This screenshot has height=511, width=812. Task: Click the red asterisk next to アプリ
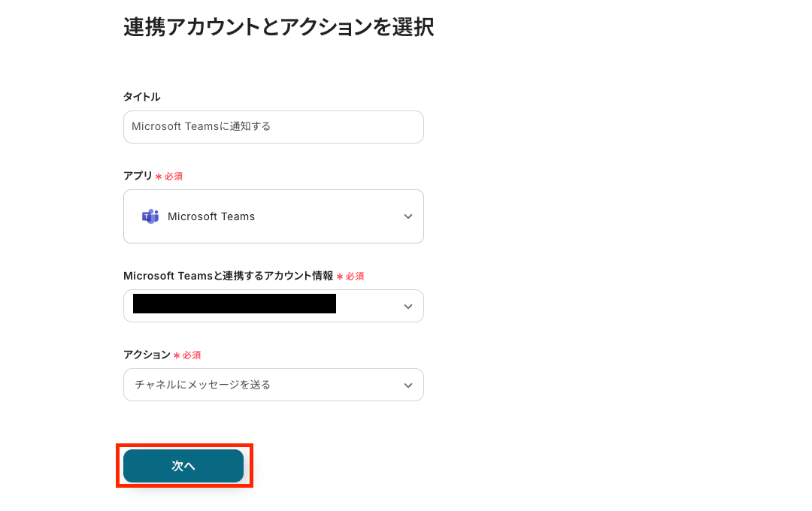[159, 177]
